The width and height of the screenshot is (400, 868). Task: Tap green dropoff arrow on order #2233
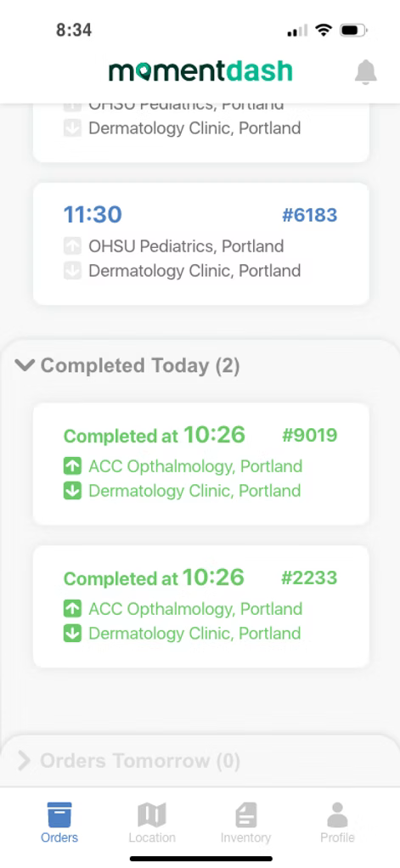pyautogui.click(x=72, y=634)
